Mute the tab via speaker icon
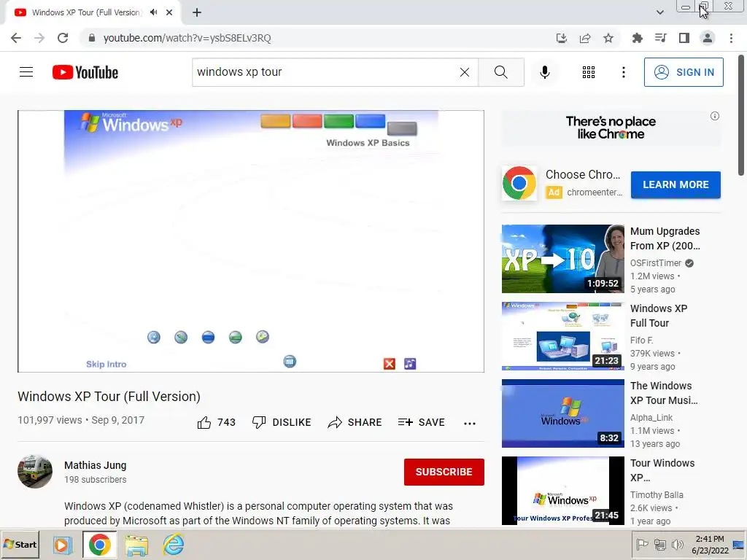The height and width of the screenshot is (560, 747). [x=153, y=12]
